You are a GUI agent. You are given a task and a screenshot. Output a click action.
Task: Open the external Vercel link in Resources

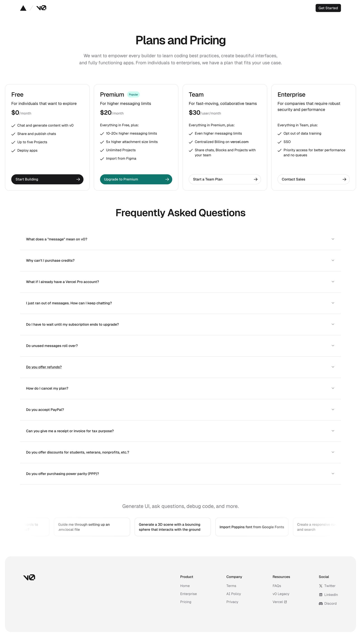(x=280, y=602)
